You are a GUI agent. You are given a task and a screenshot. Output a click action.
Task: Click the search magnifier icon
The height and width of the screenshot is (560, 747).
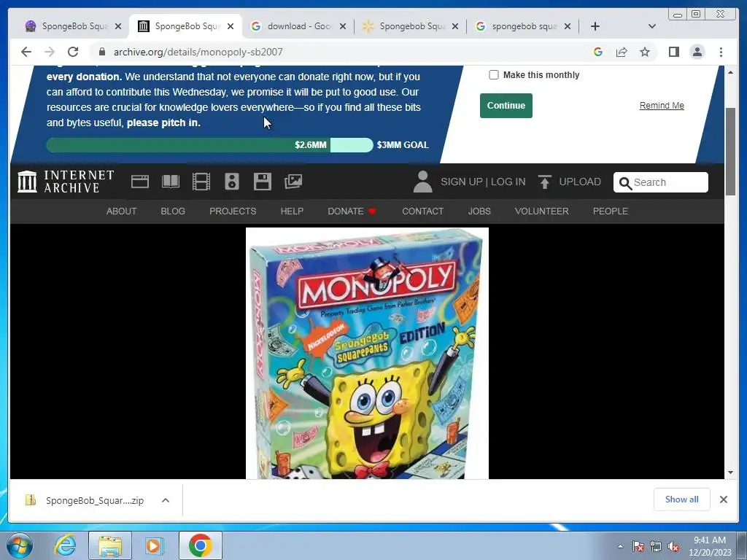pos(625,183)
